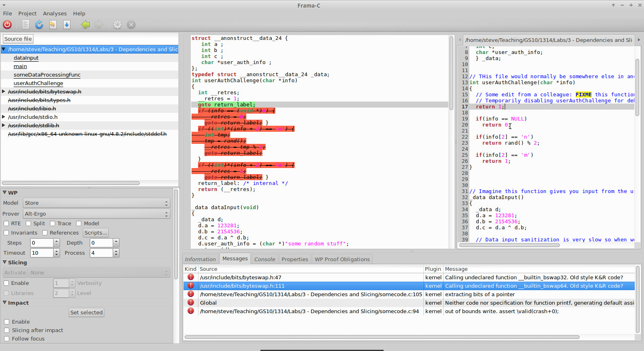The height and width of the screenshot is (351, 644).
Task: Open the WP Proof Obligations tab
Action: (x=342, y=259)
